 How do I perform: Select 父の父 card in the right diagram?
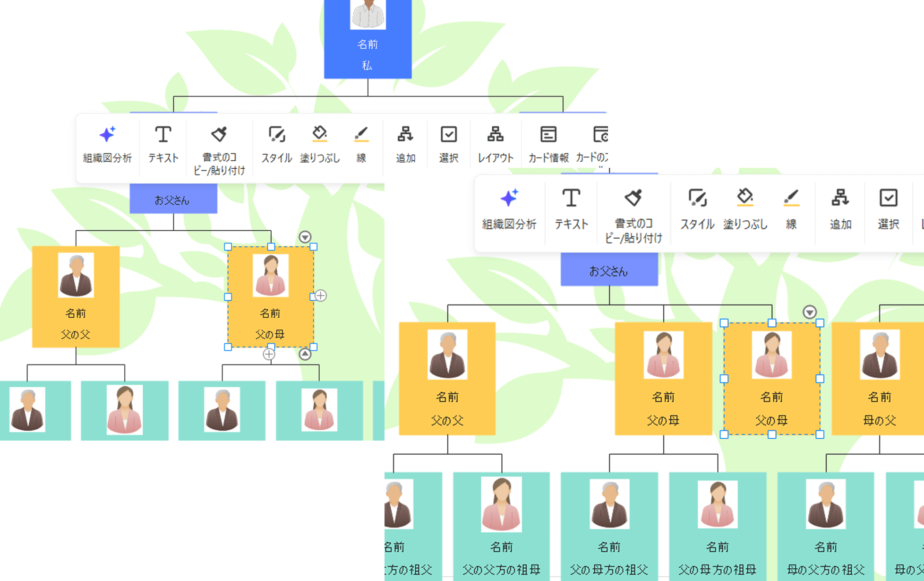coord(447,378)
